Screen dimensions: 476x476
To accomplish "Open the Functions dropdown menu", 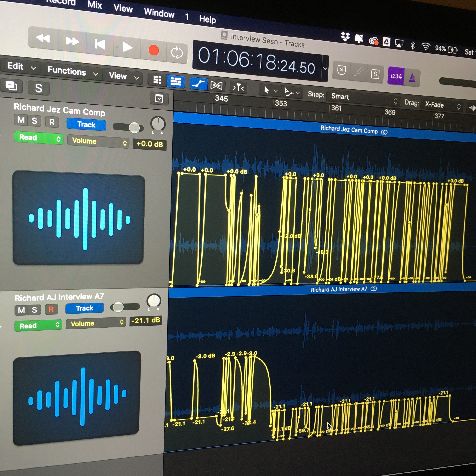I will (73, 71).
